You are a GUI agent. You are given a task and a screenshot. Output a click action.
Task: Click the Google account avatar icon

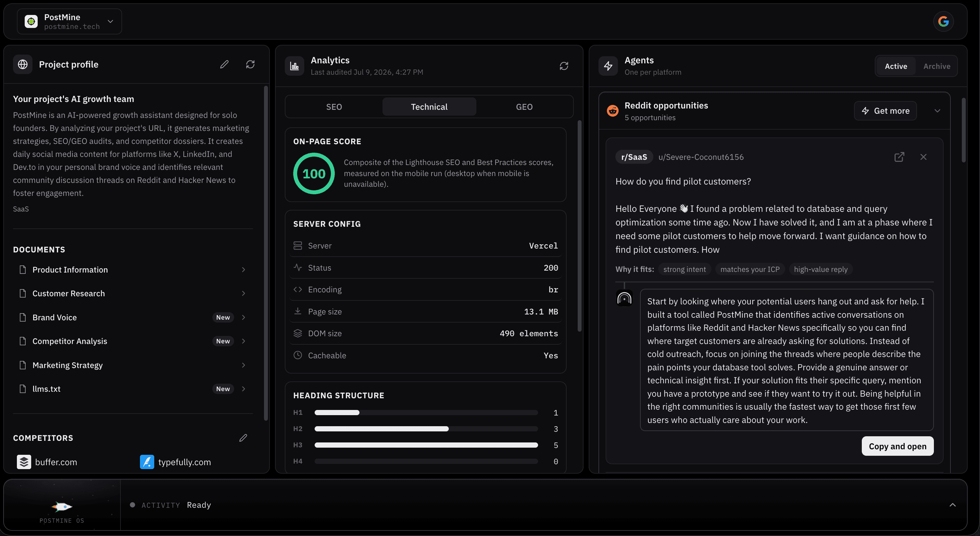coord(943,21)
